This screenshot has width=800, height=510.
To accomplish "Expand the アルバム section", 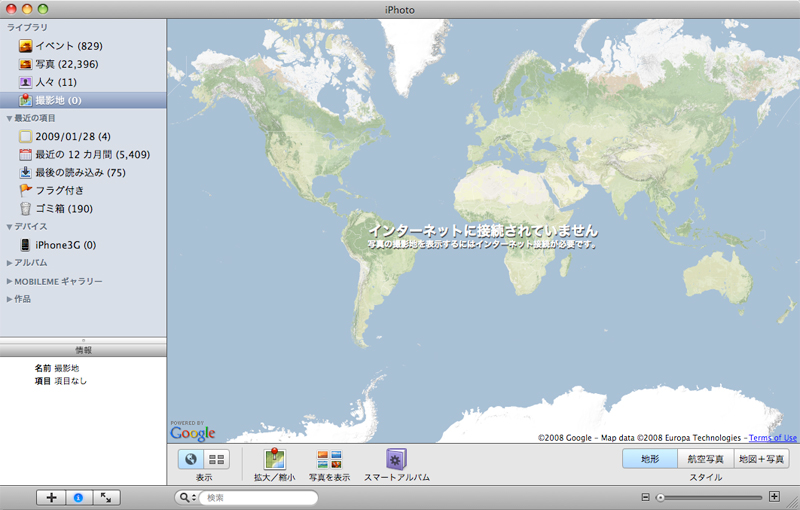I will pos(9,263).
